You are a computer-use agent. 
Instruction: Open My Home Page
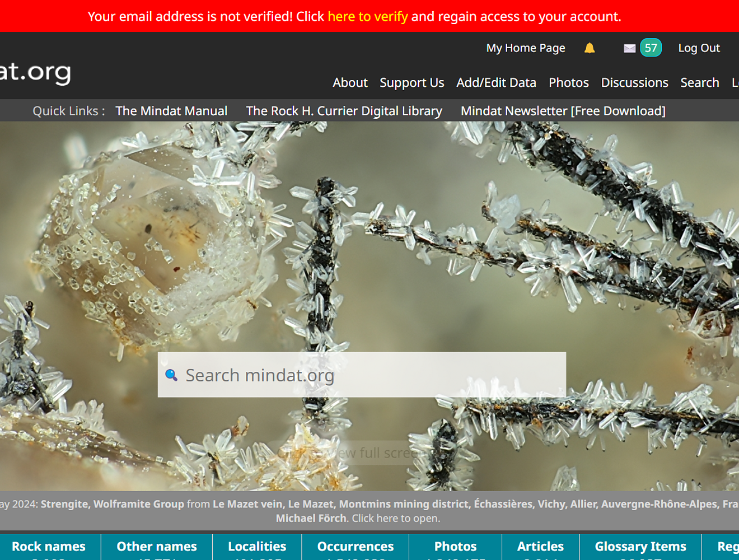525,48
